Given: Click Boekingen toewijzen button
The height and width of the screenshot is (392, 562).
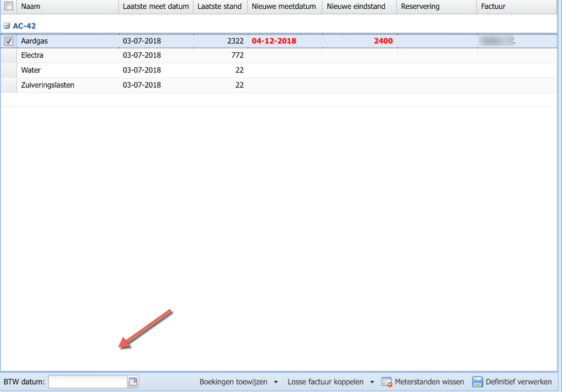Looking at the screenshot, I should click(233, 382).
